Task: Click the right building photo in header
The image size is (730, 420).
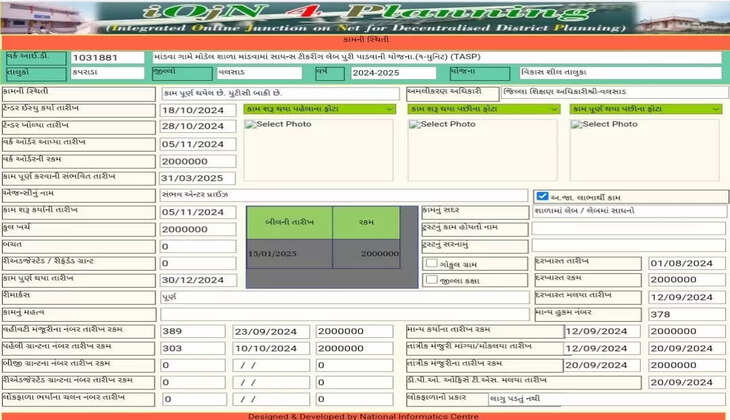Action: pyautogui.click(x=692, y=19)
